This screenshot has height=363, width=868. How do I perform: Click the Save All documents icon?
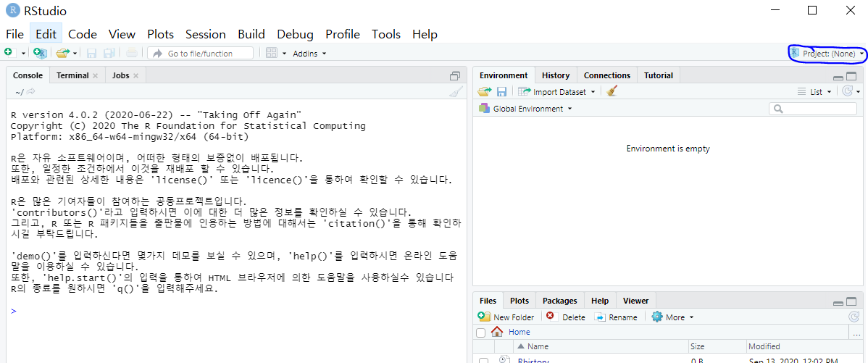[x=109, y=53]
